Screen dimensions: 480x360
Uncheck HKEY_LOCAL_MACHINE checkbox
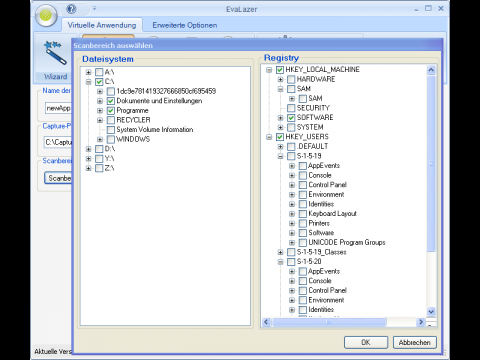[x=280, y=70]
